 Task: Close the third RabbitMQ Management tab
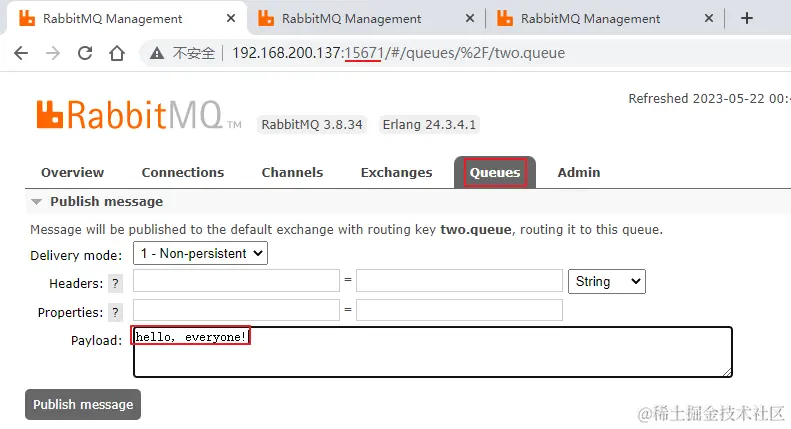tap(709, 18)
